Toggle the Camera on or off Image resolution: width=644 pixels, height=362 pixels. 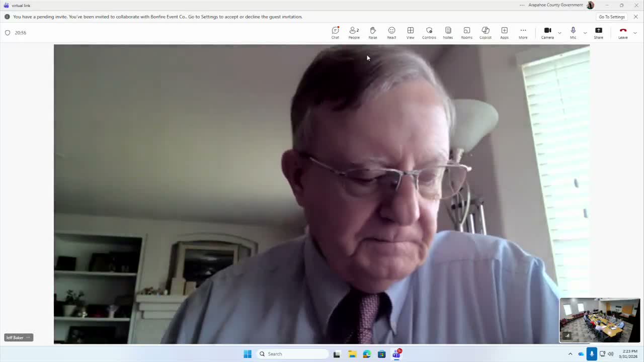click(x=547, y=33)
